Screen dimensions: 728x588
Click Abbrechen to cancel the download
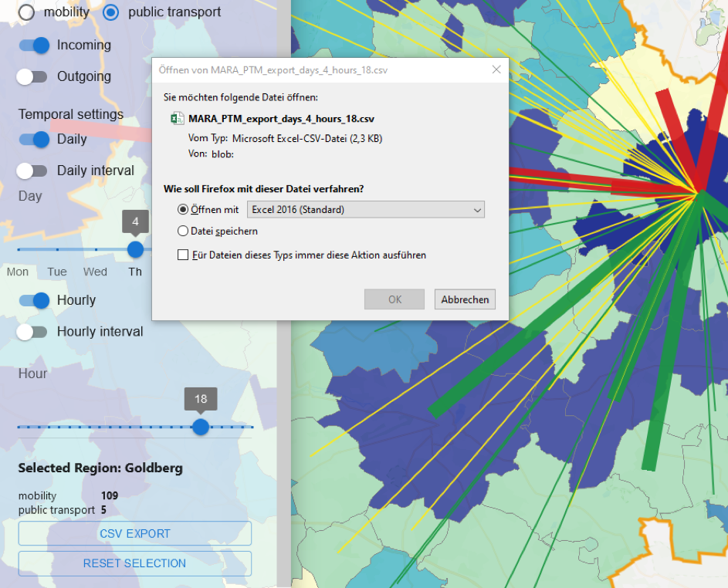click(x=465, y=299)
